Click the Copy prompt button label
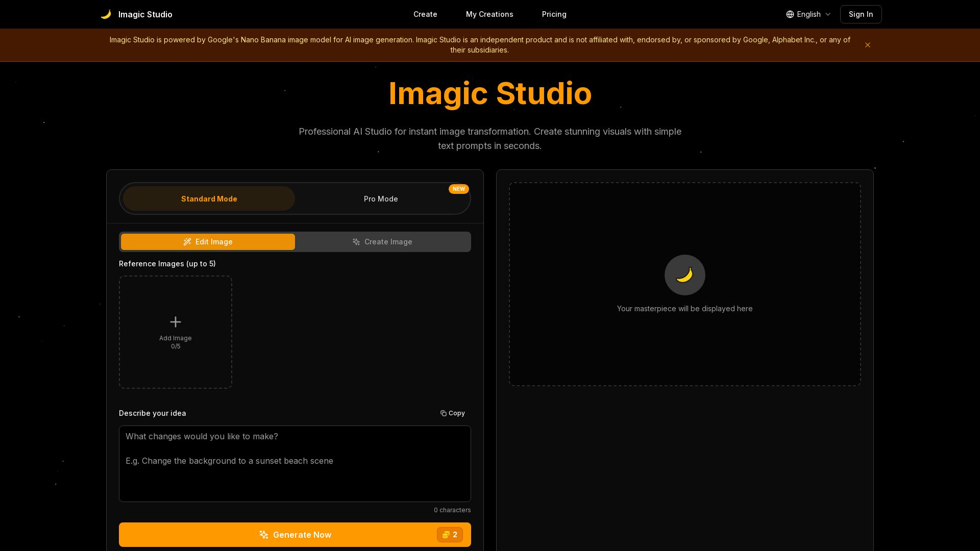This screenshot has width=980, height=551. (456, 413)
